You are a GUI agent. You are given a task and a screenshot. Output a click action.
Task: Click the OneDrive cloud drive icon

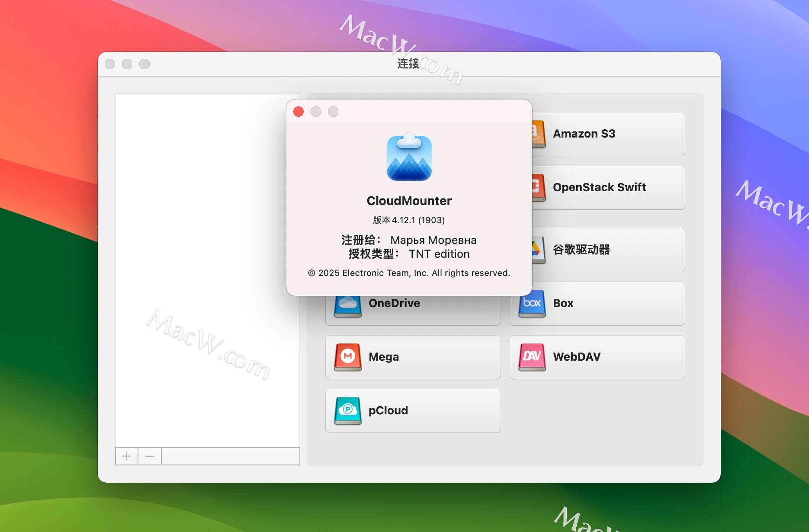point(348,306)
